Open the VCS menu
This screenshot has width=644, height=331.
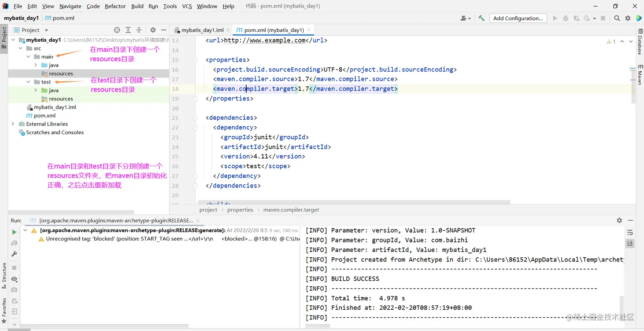coord(187,6)
